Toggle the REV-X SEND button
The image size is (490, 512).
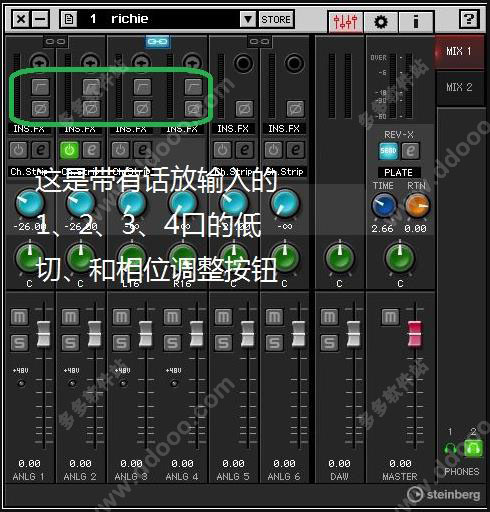[388, 151]
